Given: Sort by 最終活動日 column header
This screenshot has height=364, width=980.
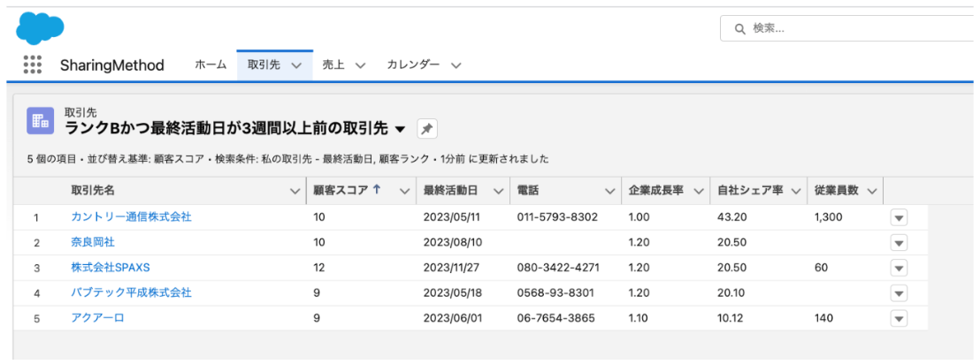Looking at the screenshot, I should (451, 191).
